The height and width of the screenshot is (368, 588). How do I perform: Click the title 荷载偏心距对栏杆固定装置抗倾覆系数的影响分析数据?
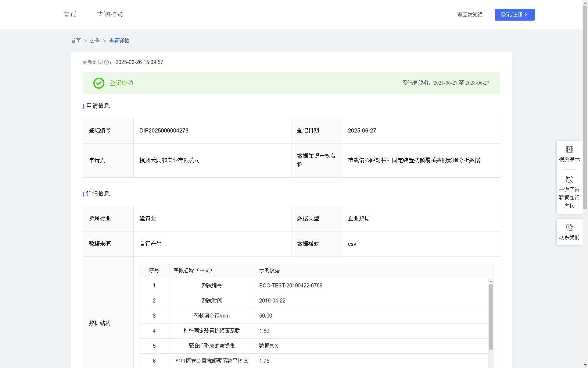point(414,160)
